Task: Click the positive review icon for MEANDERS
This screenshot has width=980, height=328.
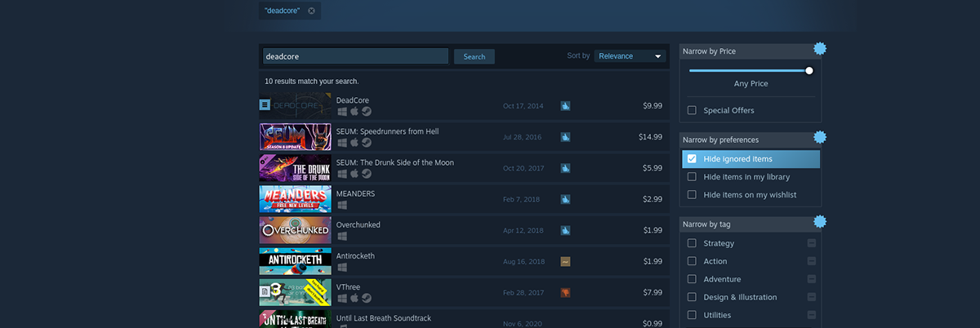Action: [x=565, y=198]
